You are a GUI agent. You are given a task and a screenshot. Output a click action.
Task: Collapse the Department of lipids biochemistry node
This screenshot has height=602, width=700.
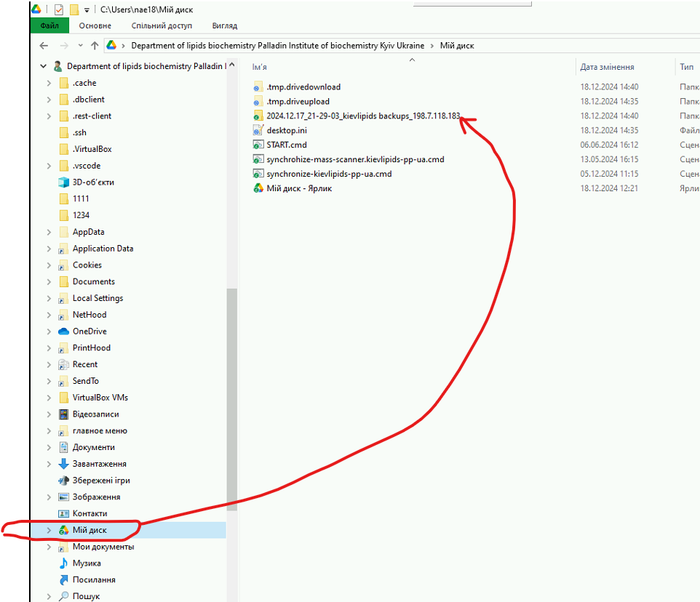tap(43, 66)
